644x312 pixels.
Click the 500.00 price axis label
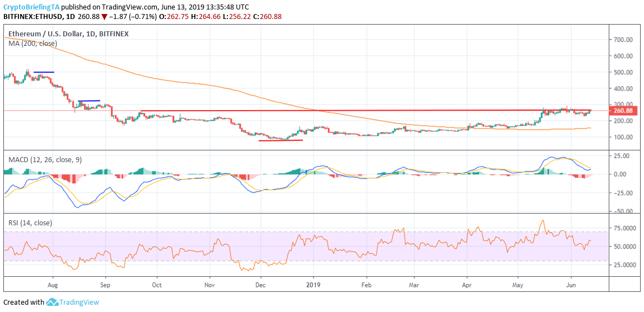pyautogui.click(x=623, y=72)
